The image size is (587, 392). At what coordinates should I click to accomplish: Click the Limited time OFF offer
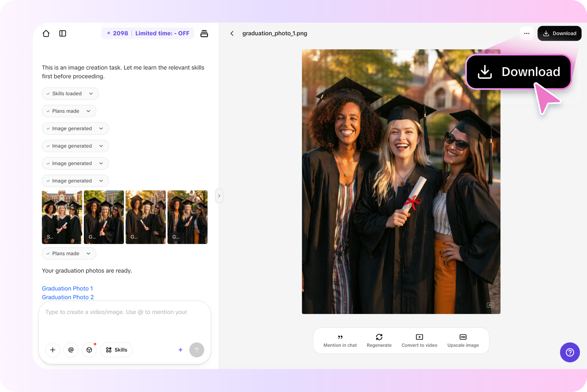pyautogui.click(x=162, y=34)
